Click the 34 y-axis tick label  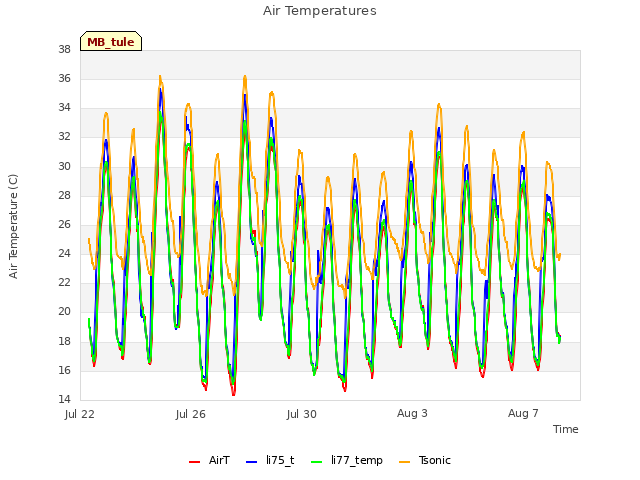coord(64,108)
